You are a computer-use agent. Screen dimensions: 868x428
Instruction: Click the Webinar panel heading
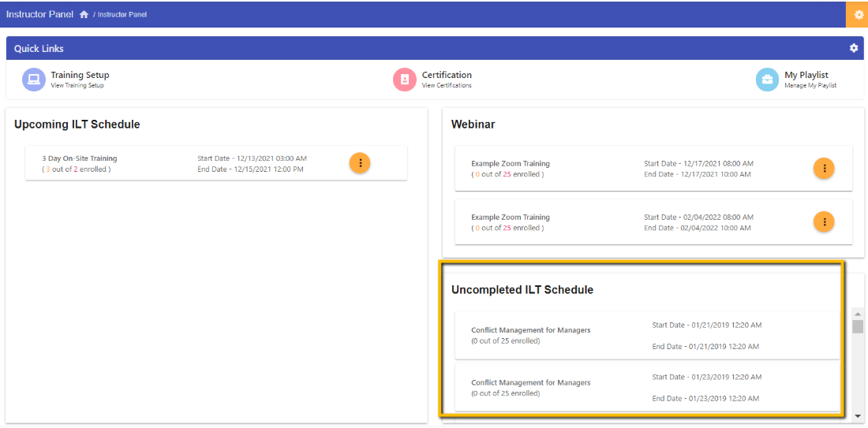(473, 125)
